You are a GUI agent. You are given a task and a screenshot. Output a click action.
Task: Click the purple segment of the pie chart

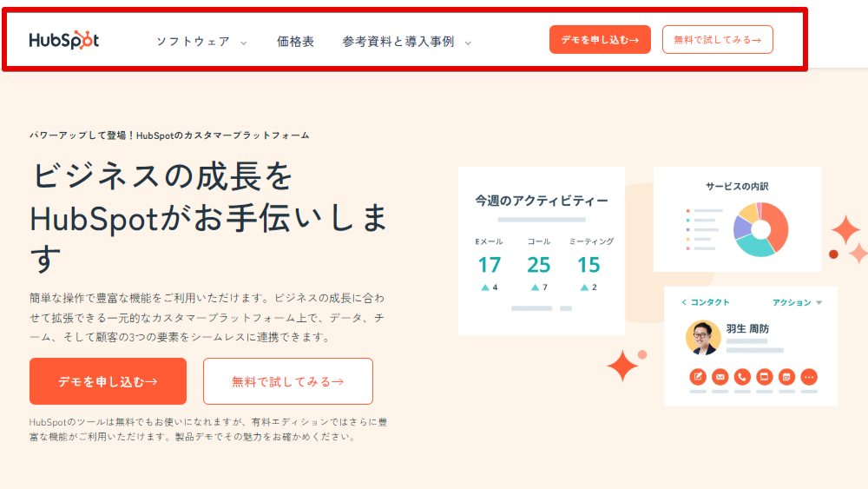coord(741,227)
